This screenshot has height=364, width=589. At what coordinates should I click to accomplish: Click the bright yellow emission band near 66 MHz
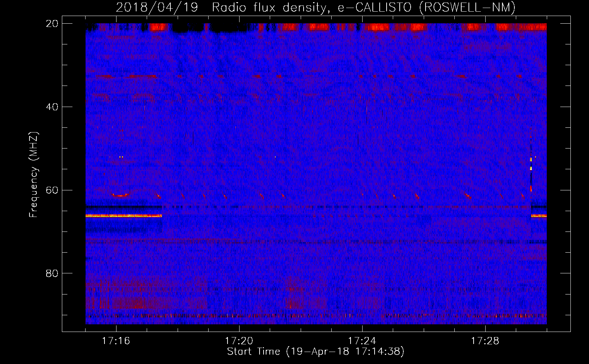click(124, 216)
